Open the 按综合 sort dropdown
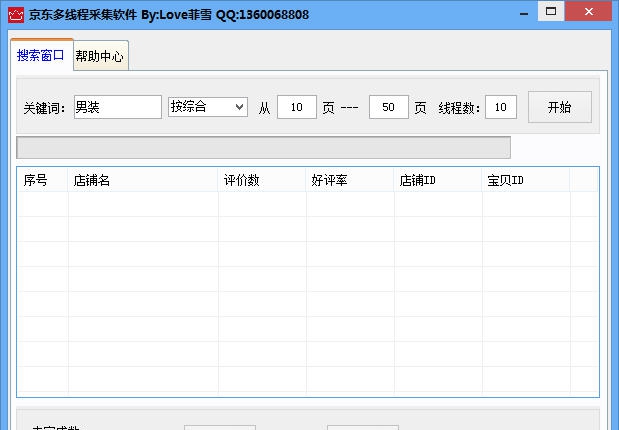The height and width of the screenshot is (430, 619). (x=208, y=107)
